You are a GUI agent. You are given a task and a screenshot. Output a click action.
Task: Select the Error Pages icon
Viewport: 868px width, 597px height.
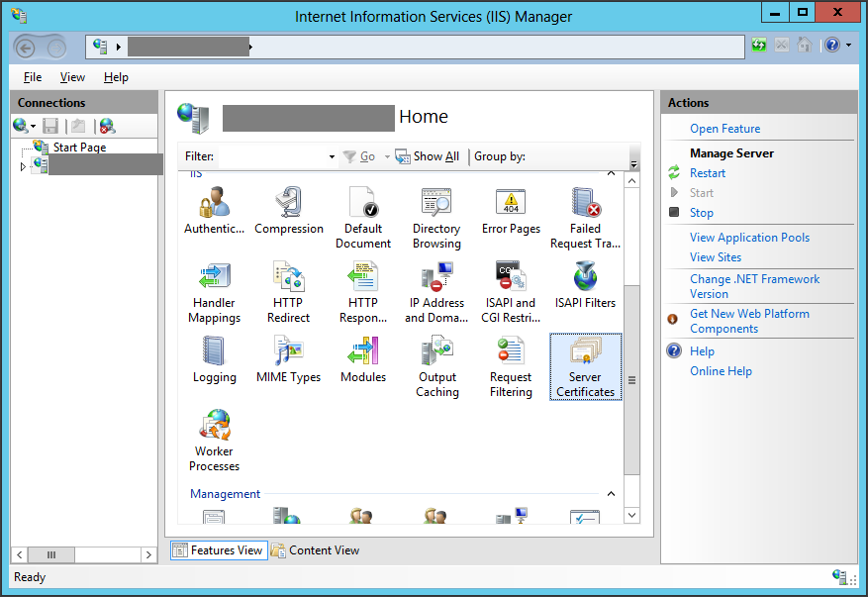coord(511,211)
